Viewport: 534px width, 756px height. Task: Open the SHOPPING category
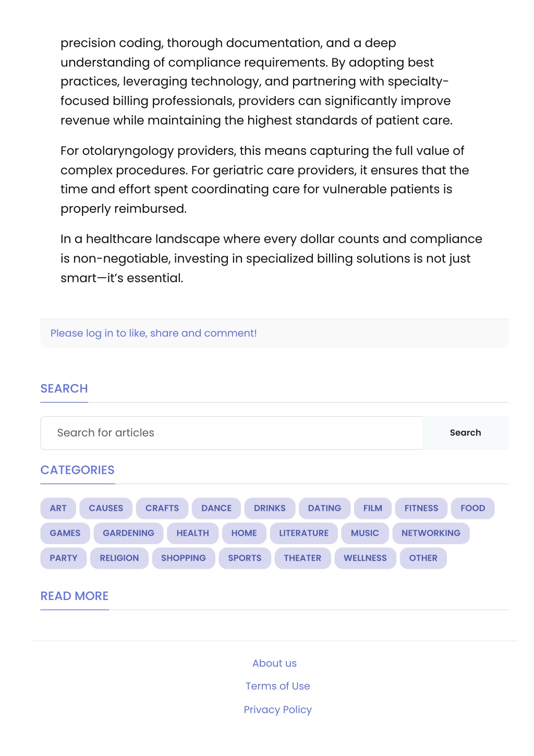tap(184, 558)
